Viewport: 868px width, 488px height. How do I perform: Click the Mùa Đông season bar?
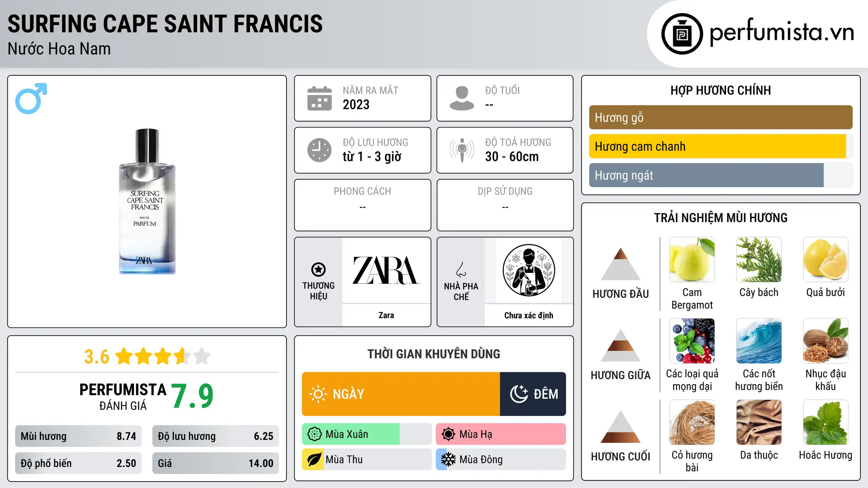[501, 460]
